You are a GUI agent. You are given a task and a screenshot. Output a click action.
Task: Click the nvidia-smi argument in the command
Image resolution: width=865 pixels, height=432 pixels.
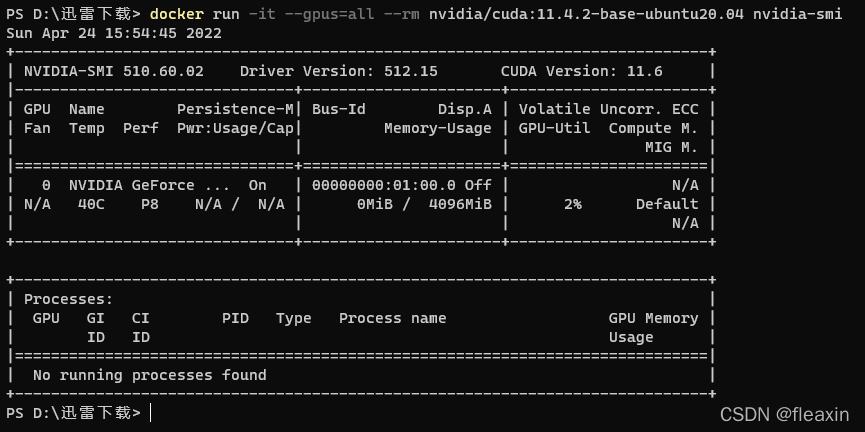[798, 14]
